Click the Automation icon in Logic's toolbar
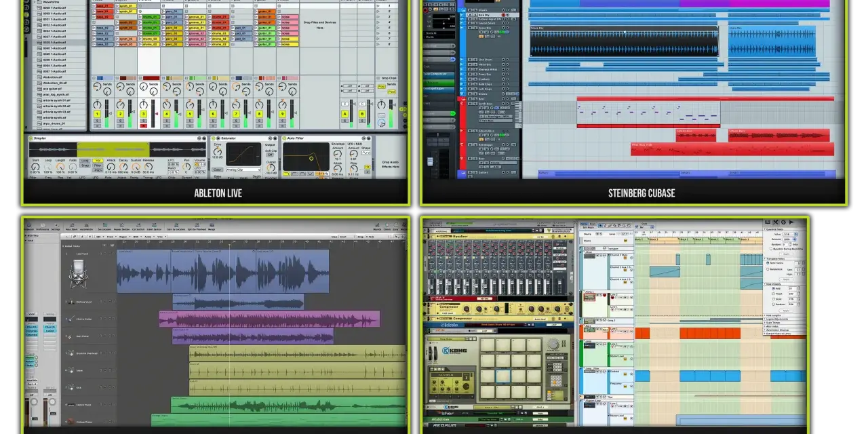The height and width of the screenshot is (434, 868). tap(86, 226)
